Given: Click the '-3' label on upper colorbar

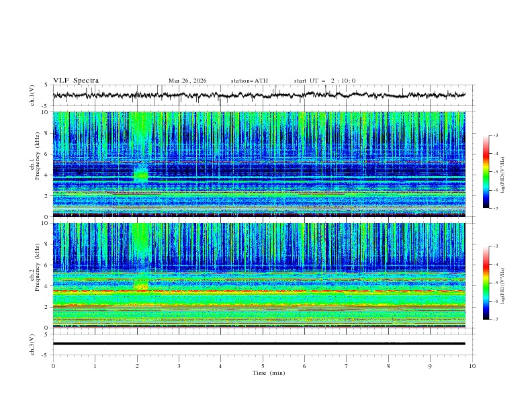Looking at the screenshot, I should 495,135.
